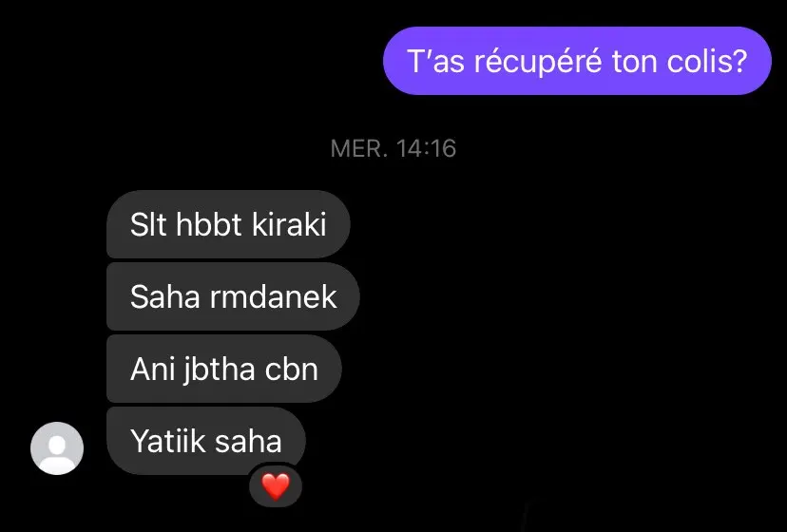Screen dimensions: 787x532
Task: Click the word "Yatiik" in the last reply
Action: [x=168, y=441]
